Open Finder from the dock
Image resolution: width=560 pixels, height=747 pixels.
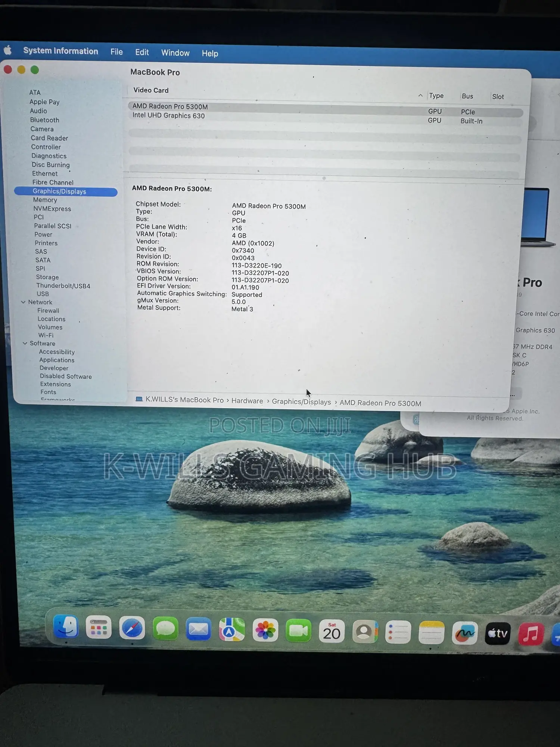click(66, 627)
